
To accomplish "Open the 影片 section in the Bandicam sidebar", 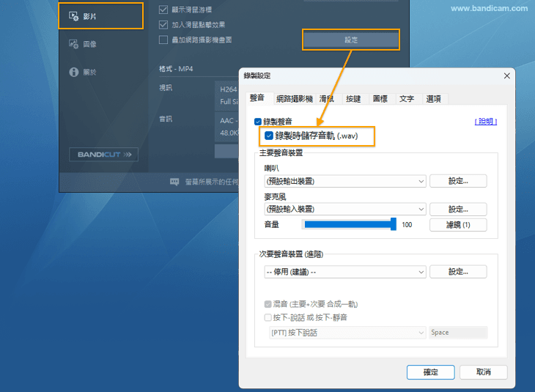I will [100, 16].
